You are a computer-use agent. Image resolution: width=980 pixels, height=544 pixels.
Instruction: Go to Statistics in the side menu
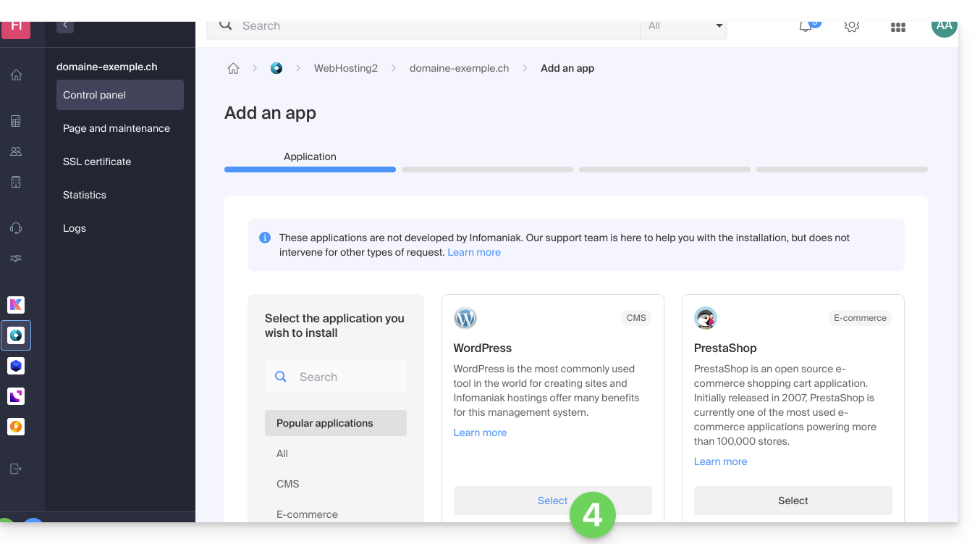click(x=85, y=195)
